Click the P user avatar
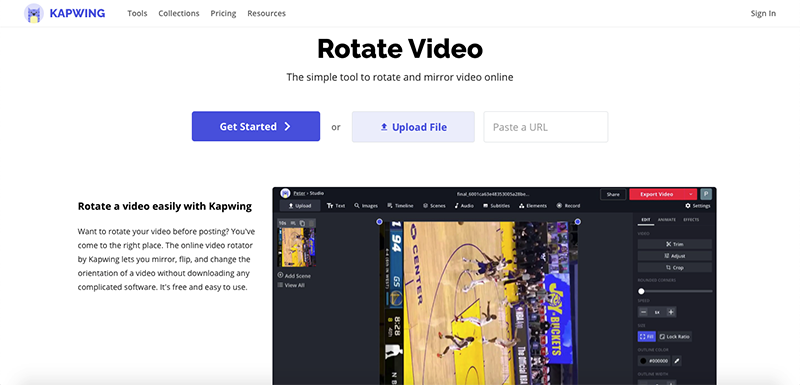Image resolution: width=800 pixels, height=385 pixels. pyautogui.click(x=706, y=194)
